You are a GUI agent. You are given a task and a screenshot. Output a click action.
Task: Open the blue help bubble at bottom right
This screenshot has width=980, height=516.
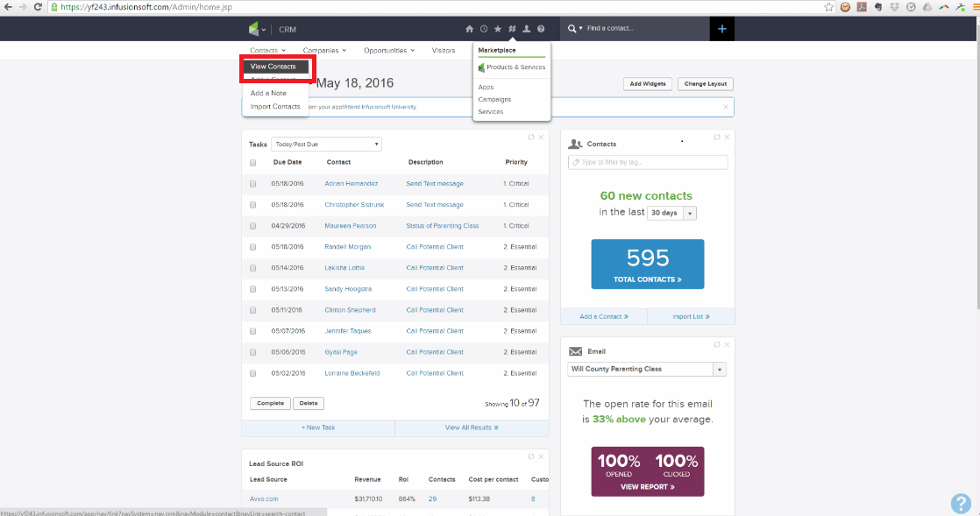[x=961, y=504]
